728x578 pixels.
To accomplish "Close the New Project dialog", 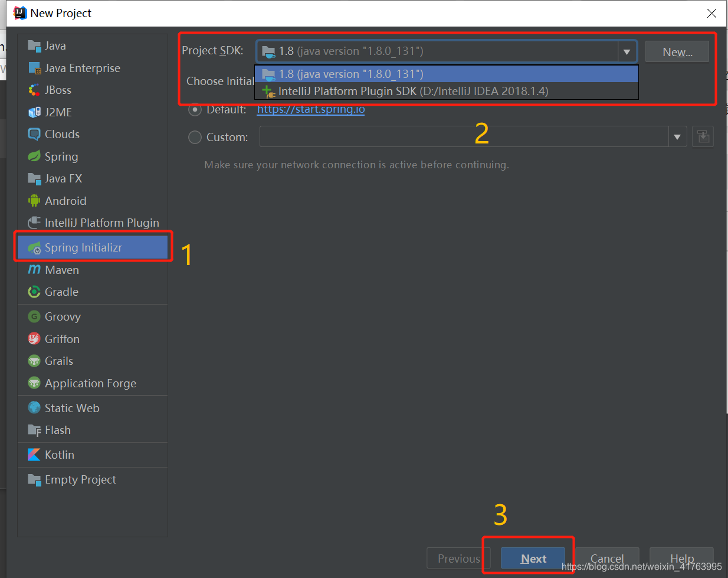I will [712, 13].
